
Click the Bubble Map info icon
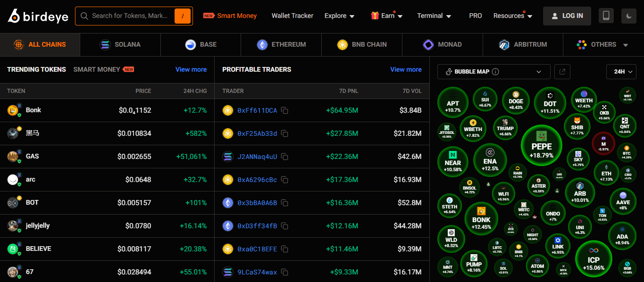pyautogui.click(x=495, y=72)
